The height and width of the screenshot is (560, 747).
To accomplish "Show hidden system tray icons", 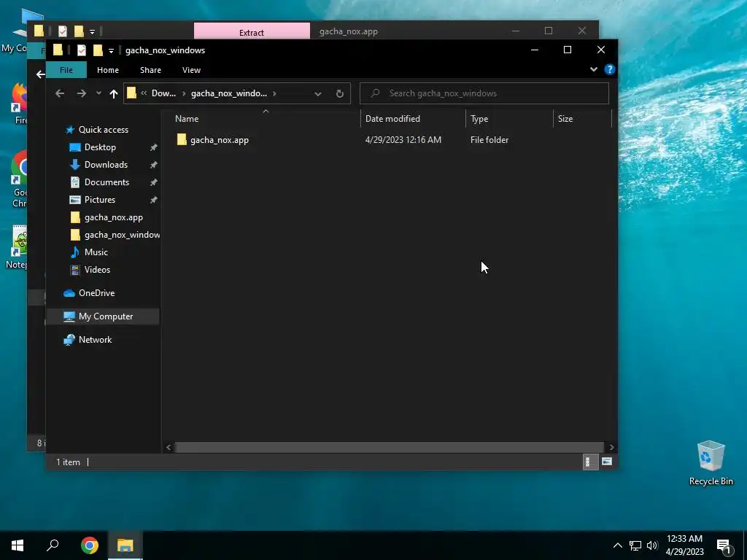I will pyautogui.click(x=617, y=545).
